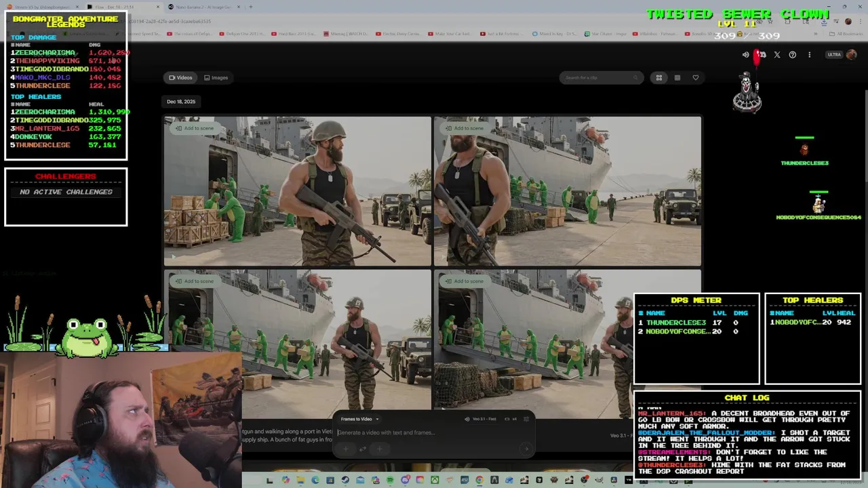
Task: Open Mail from the taskbar
Action: tap(360, 480)
